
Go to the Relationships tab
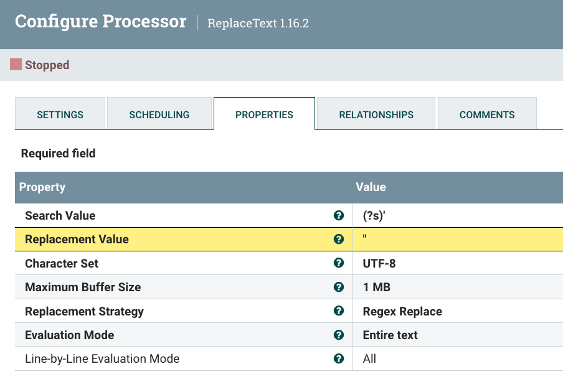(x=376, y=114)
